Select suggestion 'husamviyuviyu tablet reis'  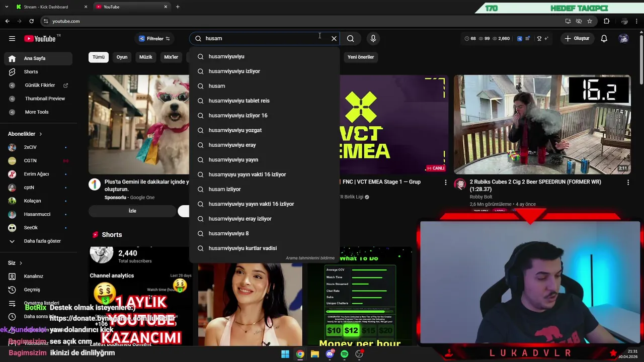click(x=265, y=101)
